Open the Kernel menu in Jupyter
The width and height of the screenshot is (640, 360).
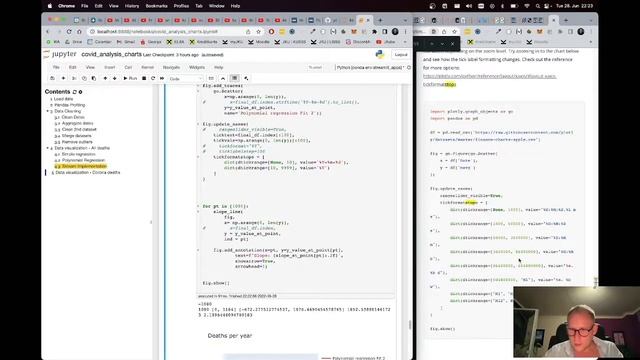point(147,67)
